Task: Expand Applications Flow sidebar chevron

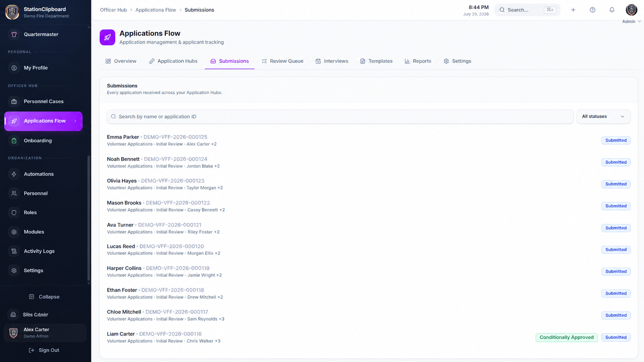Action: click(75, 121)
